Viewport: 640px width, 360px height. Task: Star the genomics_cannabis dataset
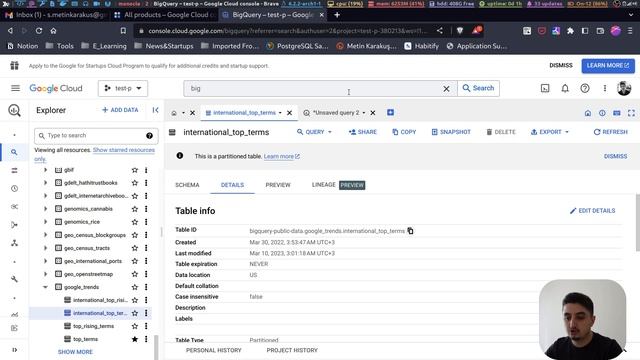(135, 209)
